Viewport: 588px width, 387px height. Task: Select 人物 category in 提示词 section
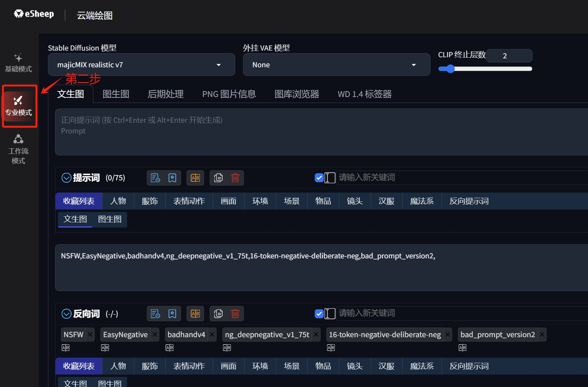[x=118, y=201]
